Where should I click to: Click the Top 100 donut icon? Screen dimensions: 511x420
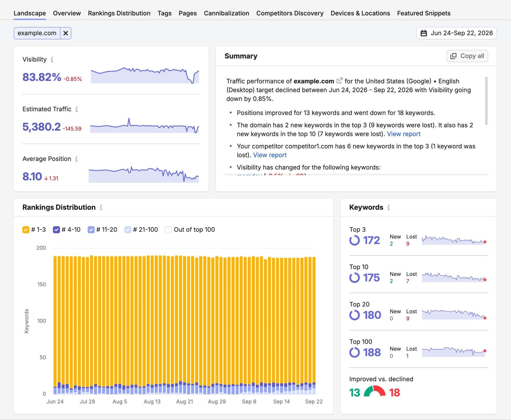click(355, 353)
